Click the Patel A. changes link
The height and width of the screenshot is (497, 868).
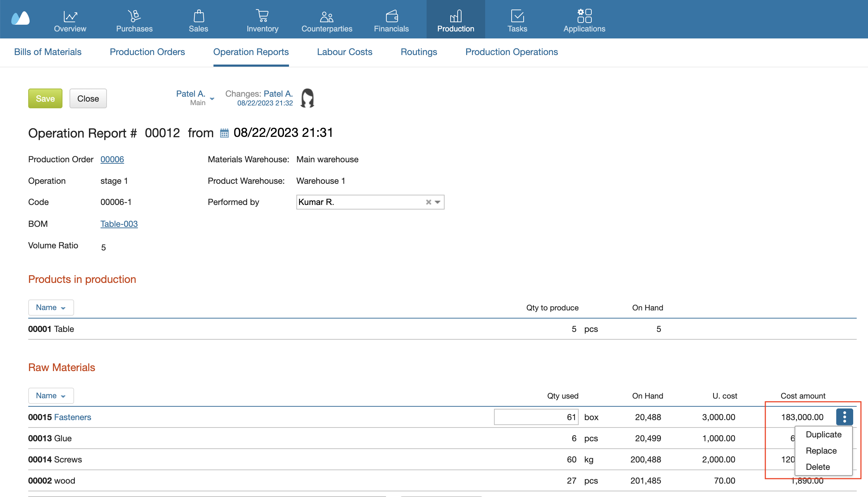(x=278, y=94)
